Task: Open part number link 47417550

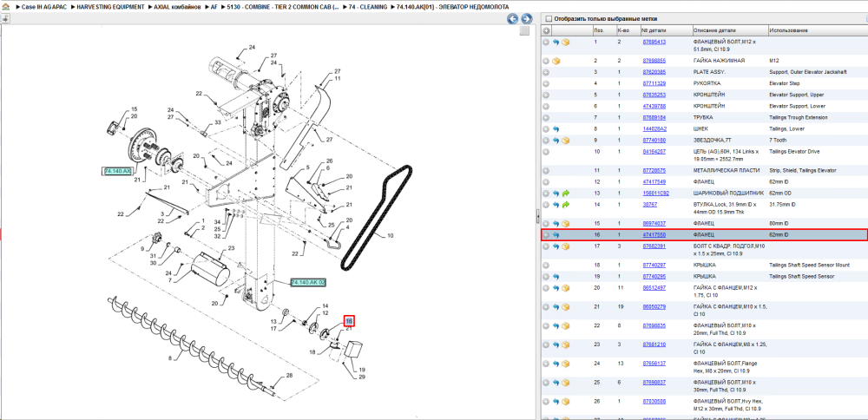Action: (654, 235)
